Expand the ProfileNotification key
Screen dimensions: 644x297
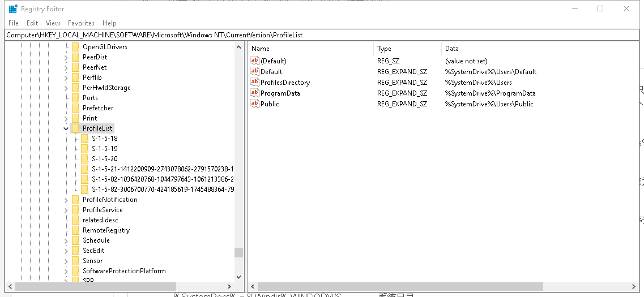[x=66, y=200]
